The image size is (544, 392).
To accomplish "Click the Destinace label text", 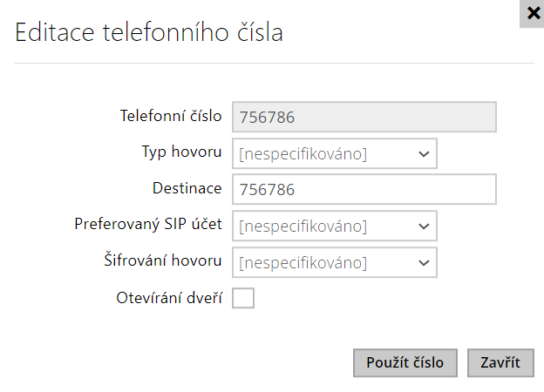I will (187, 188).
